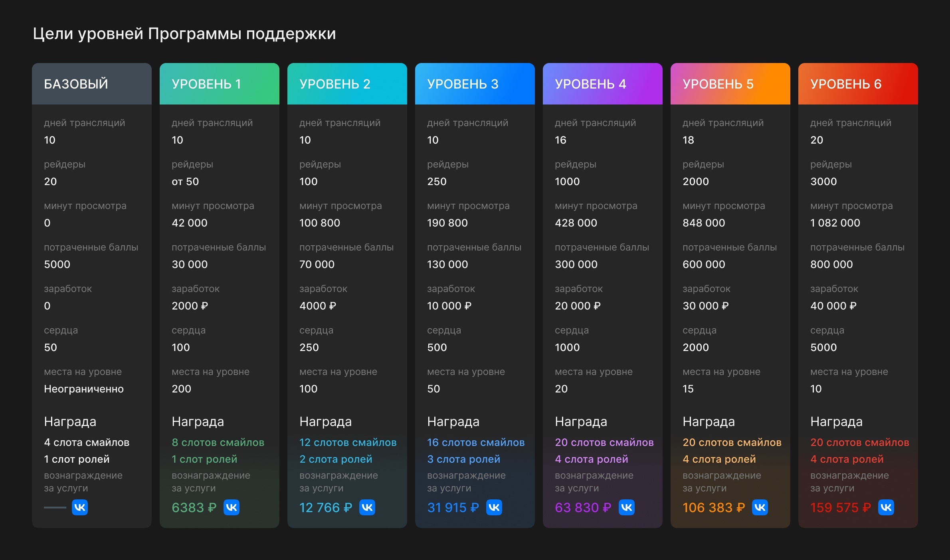Click the 20 000 ₽ earnings value

pyautogui.click(x=578, y=306)
